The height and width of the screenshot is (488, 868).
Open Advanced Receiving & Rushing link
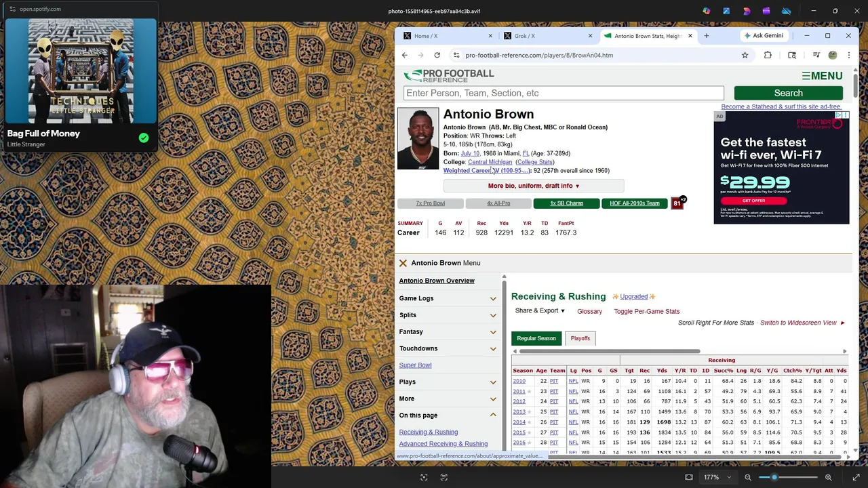443,444
